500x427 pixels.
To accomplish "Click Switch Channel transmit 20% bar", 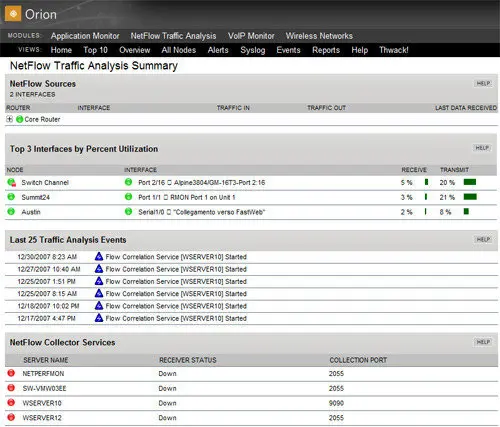I will click(470, 182).
